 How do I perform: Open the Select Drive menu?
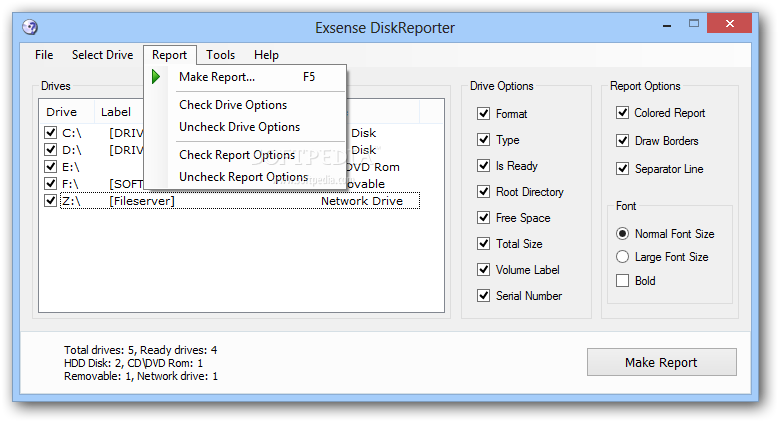click(102, 55)
